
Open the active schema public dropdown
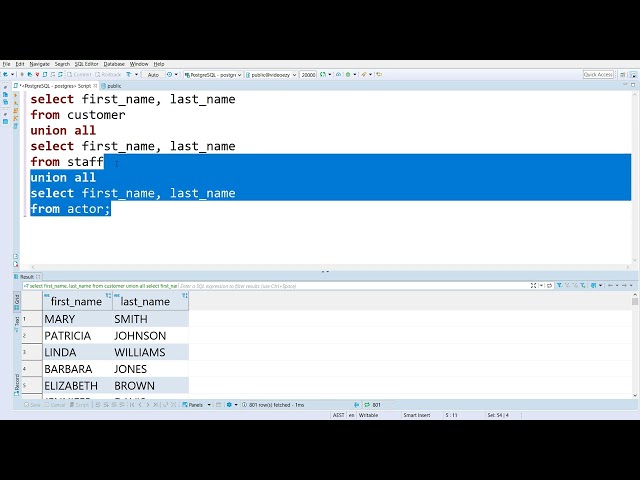271,75
